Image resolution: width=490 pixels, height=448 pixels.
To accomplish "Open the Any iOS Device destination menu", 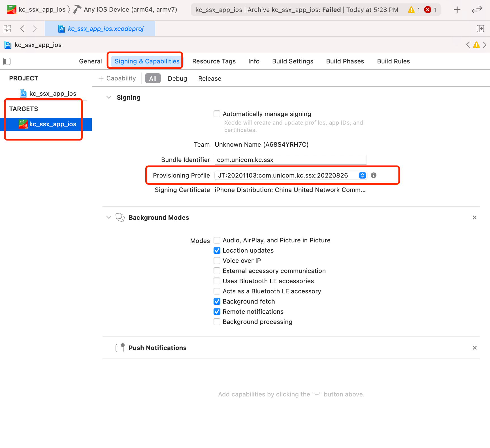I will [130, 10].
